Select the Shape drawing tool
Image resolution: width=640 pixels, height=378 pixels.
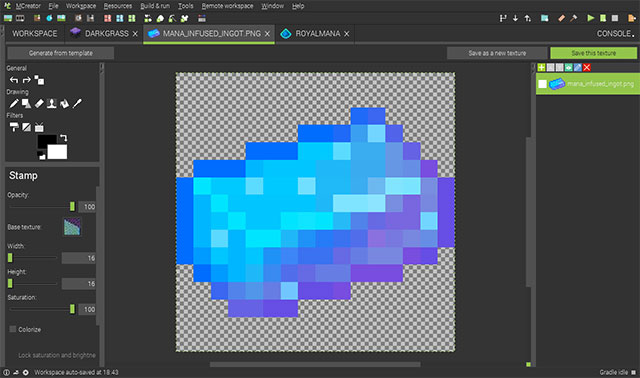27,104
